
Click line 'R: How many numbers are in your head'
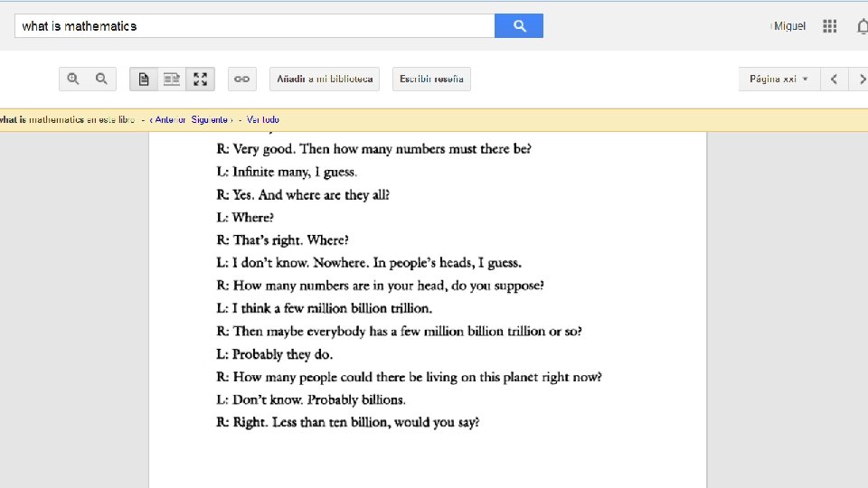(x=380, y=286)
